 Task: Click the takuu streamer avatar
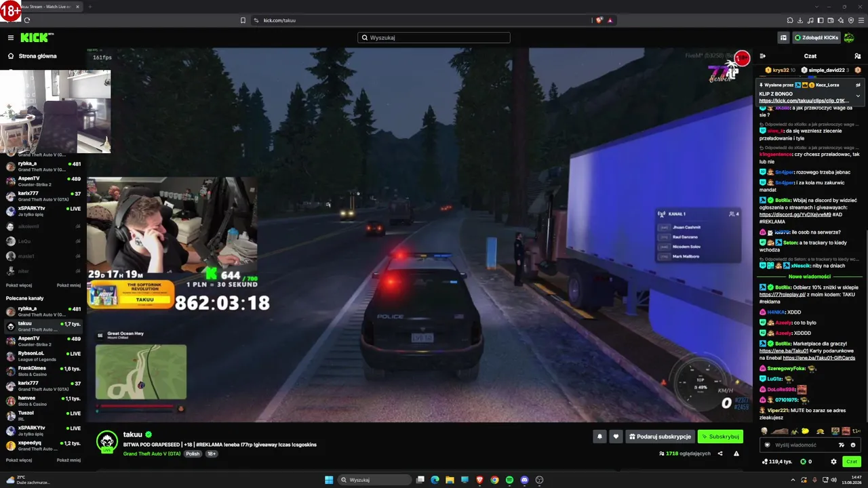click(106, 441)
